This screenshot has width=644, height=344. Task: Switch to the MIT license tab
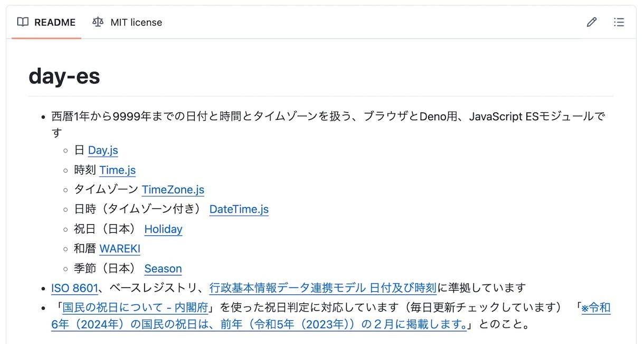coord(136,22)
